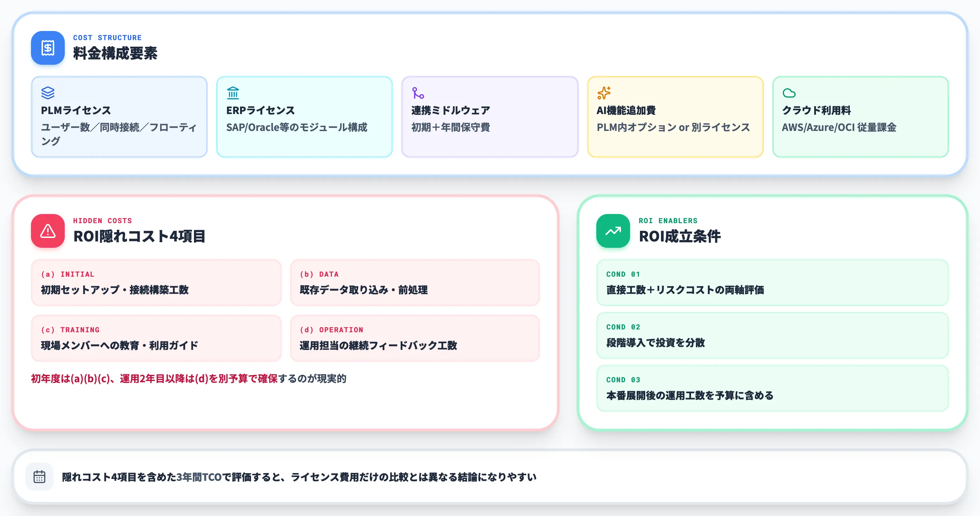Click the receipt dollar icon beside 料金構成要素
The image size is (980, 516).
click(x=48, y=48)
